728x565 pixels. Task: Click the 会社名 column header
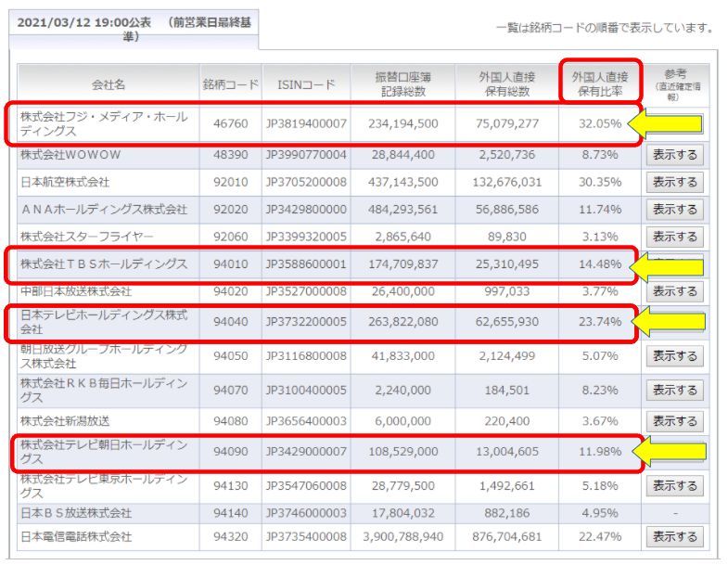pos(109,84)
